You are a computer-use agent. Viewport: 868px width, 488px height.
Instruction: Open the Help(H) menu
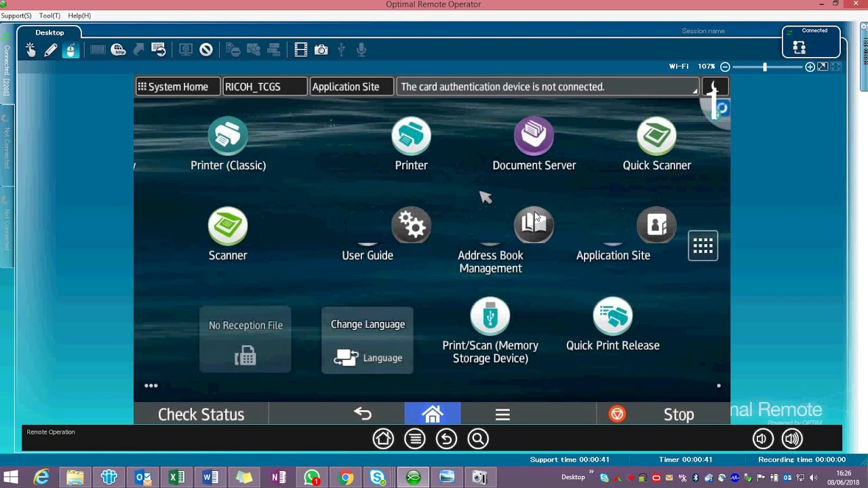tap(79, 16)
